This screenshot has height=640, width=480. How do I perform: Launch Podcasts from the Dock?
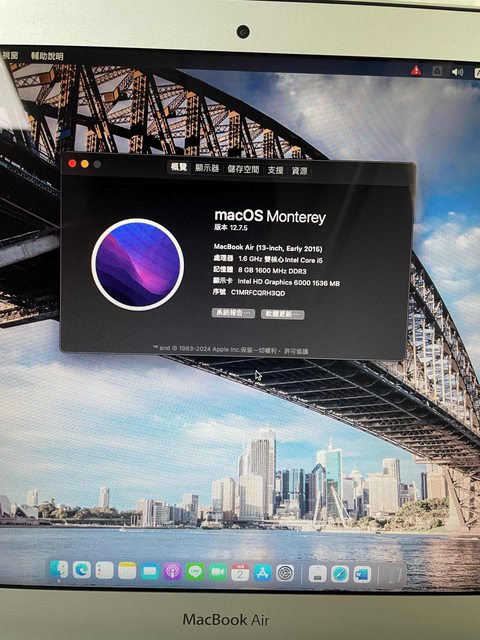pyautogui.click(x=172, y=572)
